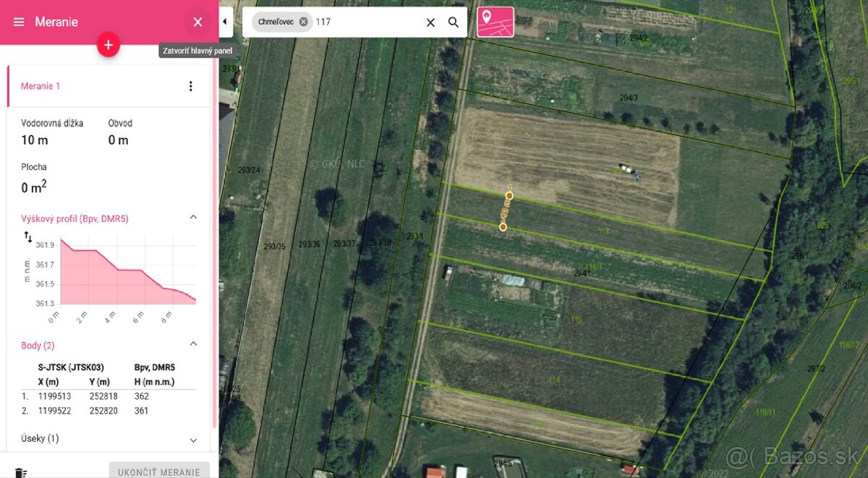Remove the Chmeľovec filter chip
This screenshot has height=478, width=868.
point(303,22)
